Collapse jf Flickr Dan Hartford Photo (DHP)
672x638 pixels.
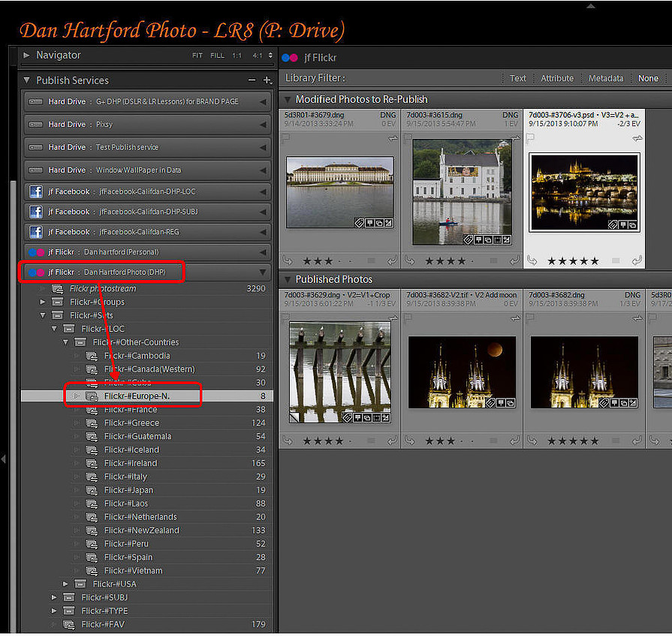point(263,272)
